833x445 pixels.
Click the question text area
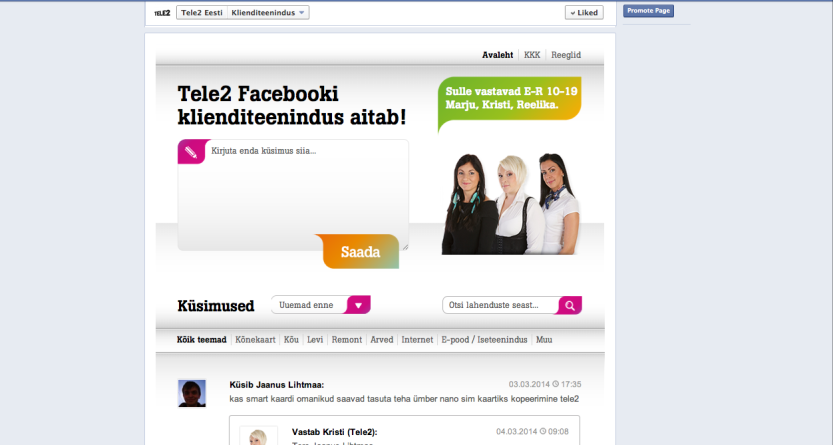(293, 195)
